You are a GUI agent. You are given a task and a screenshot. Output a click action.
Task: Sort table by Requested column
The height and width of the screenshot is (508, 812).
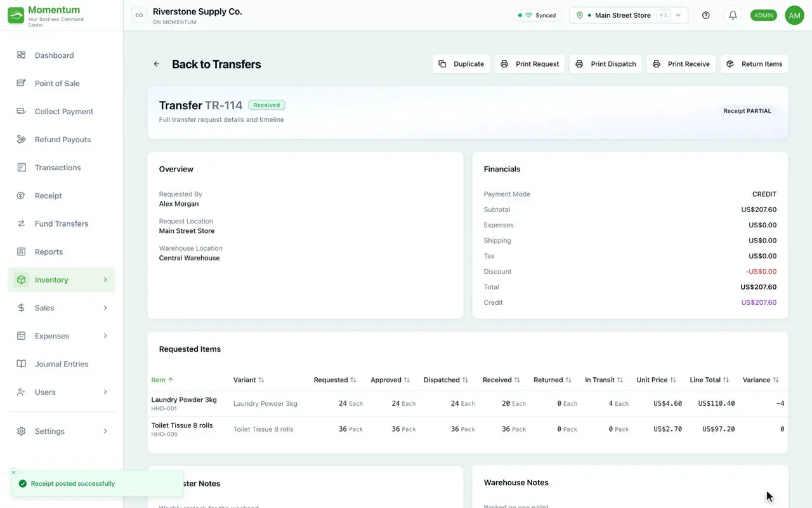coord(335,380)
